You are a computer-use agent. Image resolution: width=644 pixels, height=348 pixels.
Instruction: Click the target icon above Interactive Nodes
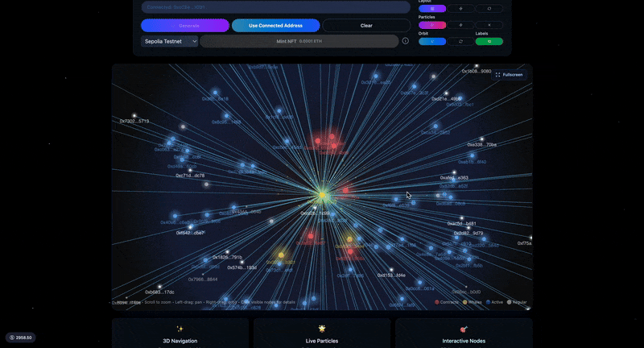pos(464,329)
